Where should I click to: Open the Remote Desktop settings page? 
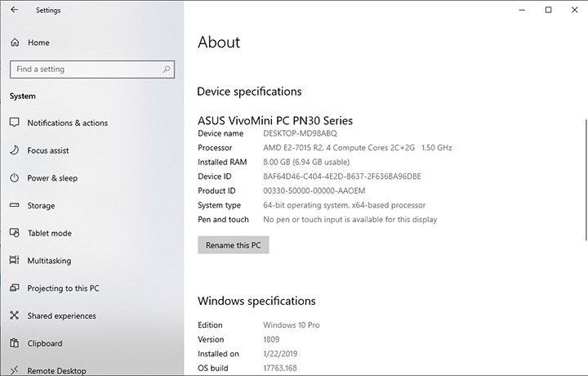click(x=56, y=370)
